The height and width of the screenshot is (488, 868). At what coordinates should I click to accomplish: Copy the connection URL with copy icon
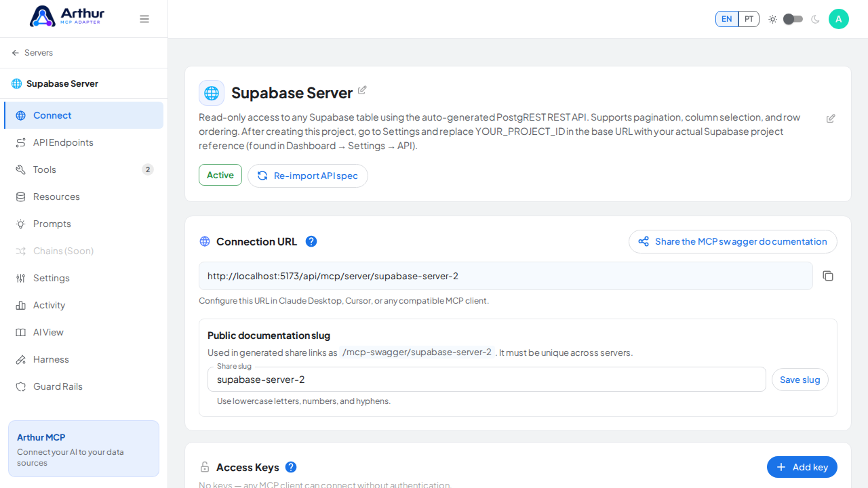point(828,276)
